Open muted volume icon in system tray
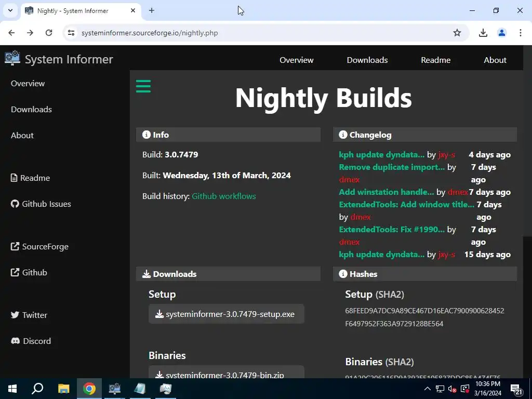The width and height of the screenshot is (532, 399). coord(452,389)
